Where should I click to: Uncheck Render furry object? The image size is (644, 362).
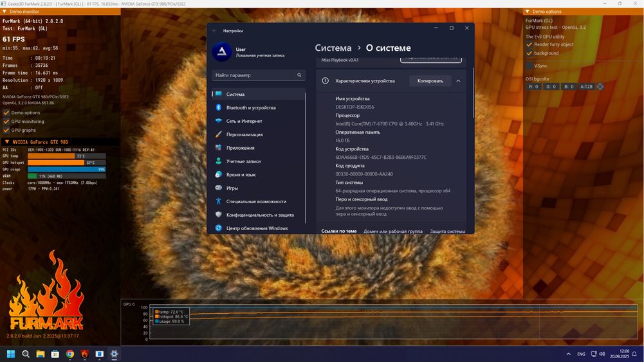point(529,44)
